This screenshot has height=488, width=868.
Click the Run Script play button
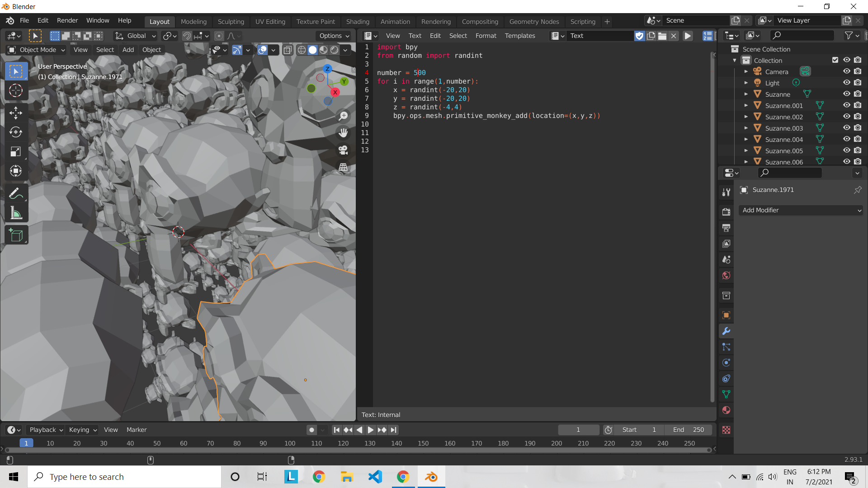pyautogui.click(x=688, y=36)
